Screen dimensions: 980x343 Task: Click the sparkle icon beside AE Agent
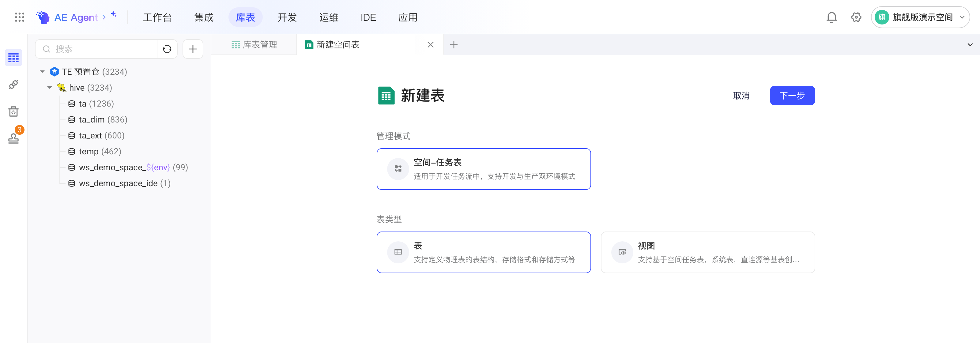(114, 14)
